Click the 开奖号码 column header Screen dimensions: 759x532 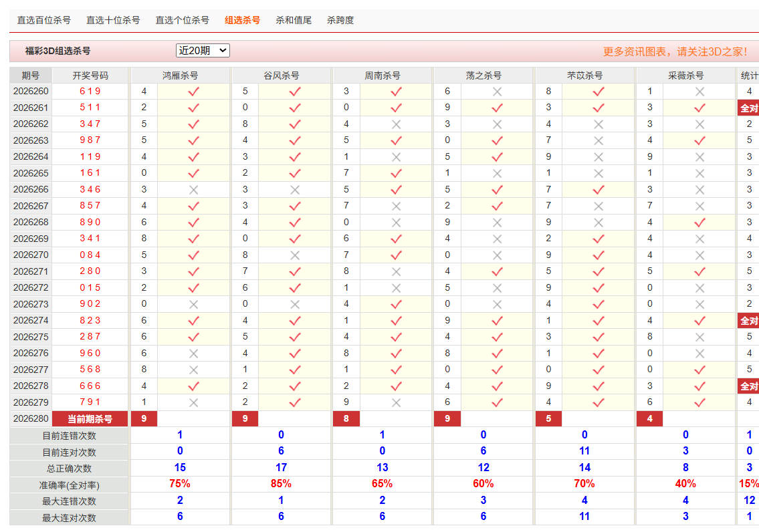90,76
